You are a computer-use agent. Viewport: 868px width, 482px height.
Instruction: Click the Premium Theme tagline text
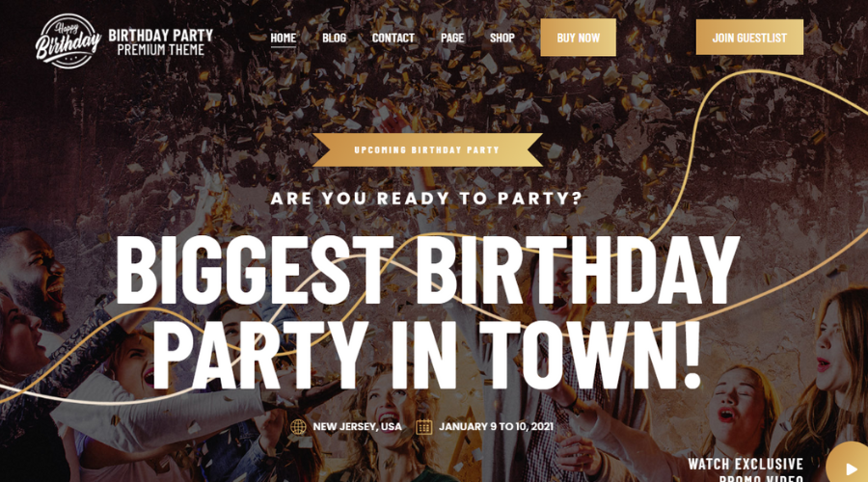point(160,50)
